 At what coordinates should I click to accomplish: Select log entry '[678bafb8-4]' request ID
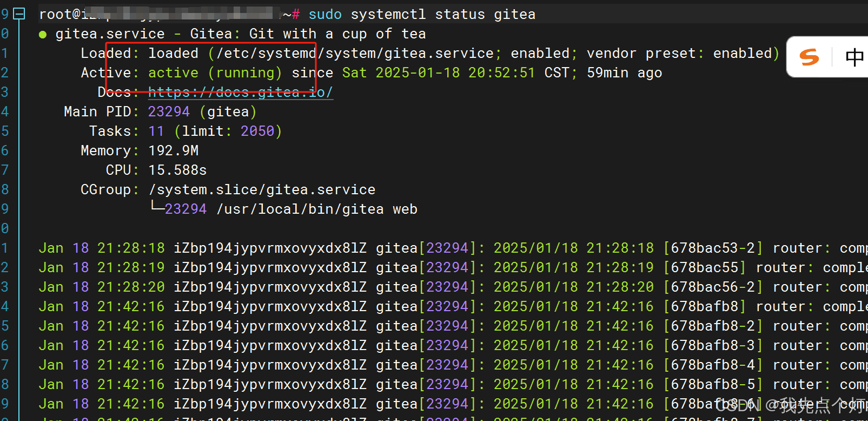coord(713,365)
